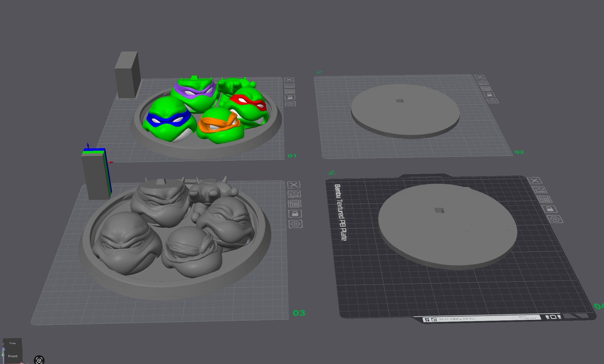This screenshot has height=364, width=604.
Task: Arrange objects on plate 02
Action: point(486,89)
